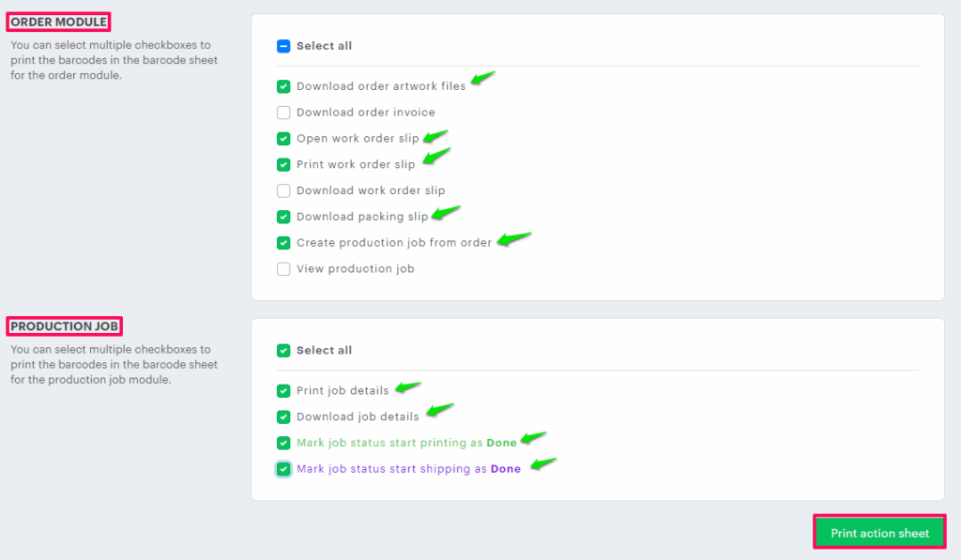This screenshot has width=961, height=560.
Task: Click the Print action sheet button
Action: [x=879, y=534]
